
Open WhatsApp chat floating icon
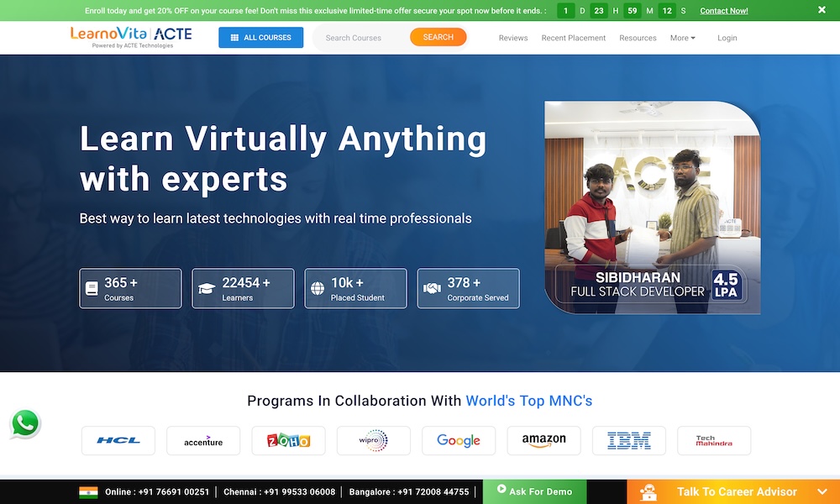(x=25, y=423)
